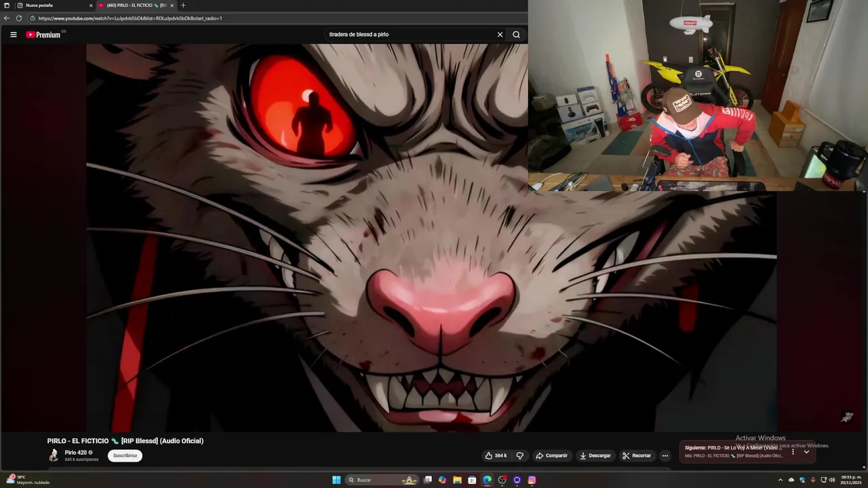Go to YouTube Premium home logo
The image size is (868, 488).
(x=45, y=35)
